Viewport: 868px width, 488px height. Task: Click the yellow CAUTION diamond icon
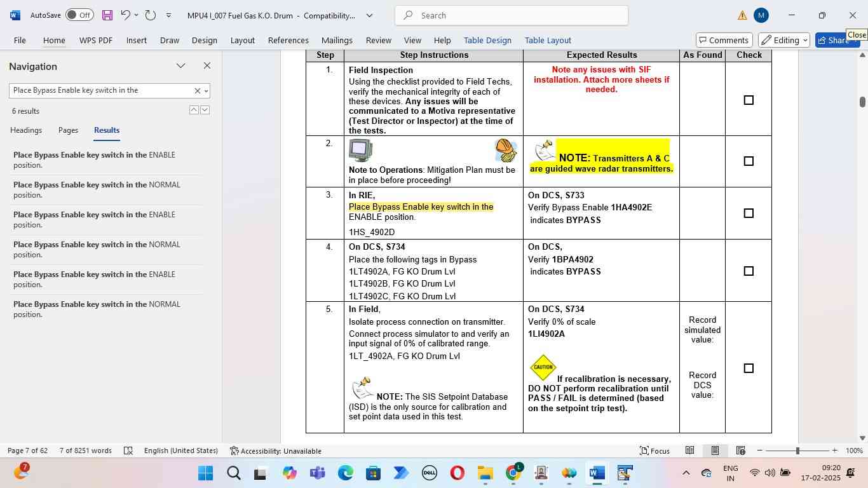coord(543,367)
